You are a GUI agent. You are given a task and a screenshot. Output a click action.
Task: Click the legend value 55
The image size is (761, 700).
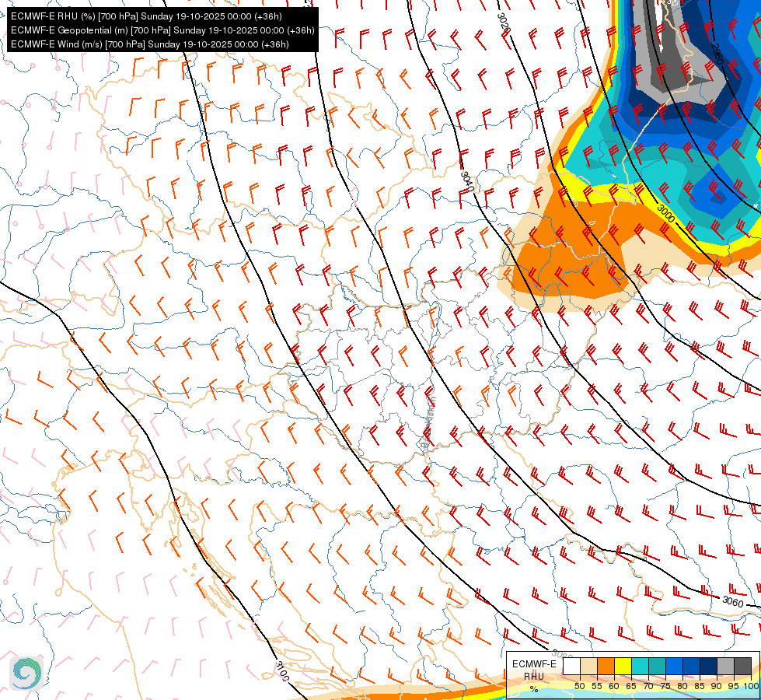(596, 686)
